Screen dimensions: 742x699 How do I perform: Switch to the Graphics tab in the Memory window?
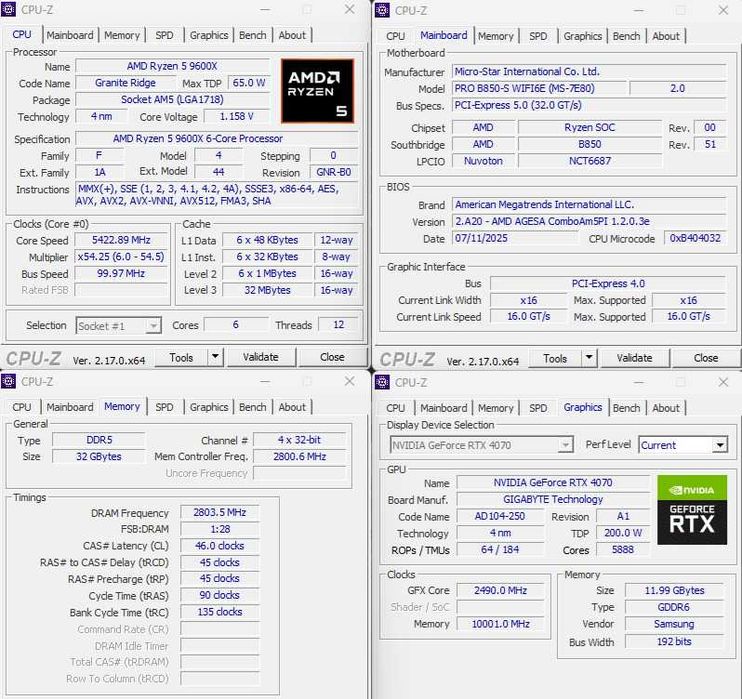(x=209, y=407)
